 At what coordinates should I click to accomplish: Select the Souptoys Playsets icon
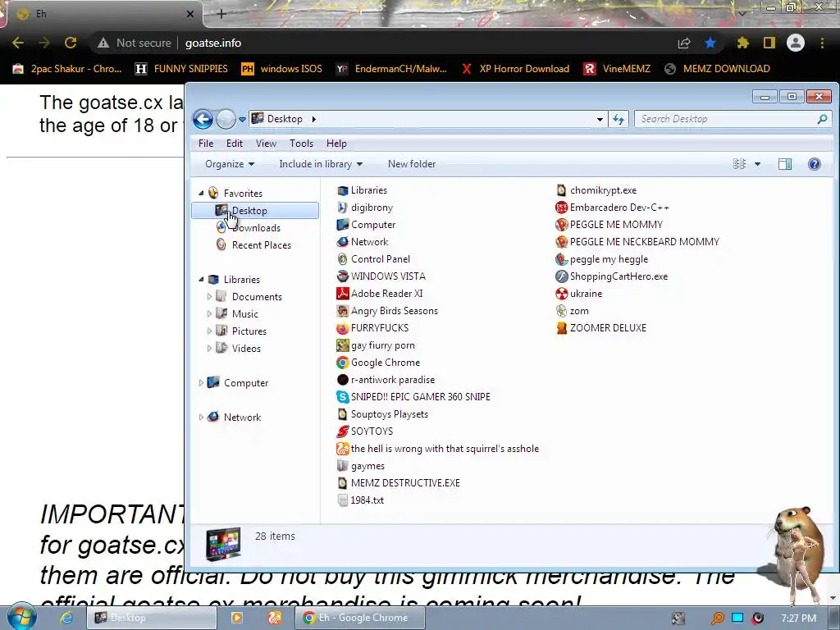[x=342, y=414]
